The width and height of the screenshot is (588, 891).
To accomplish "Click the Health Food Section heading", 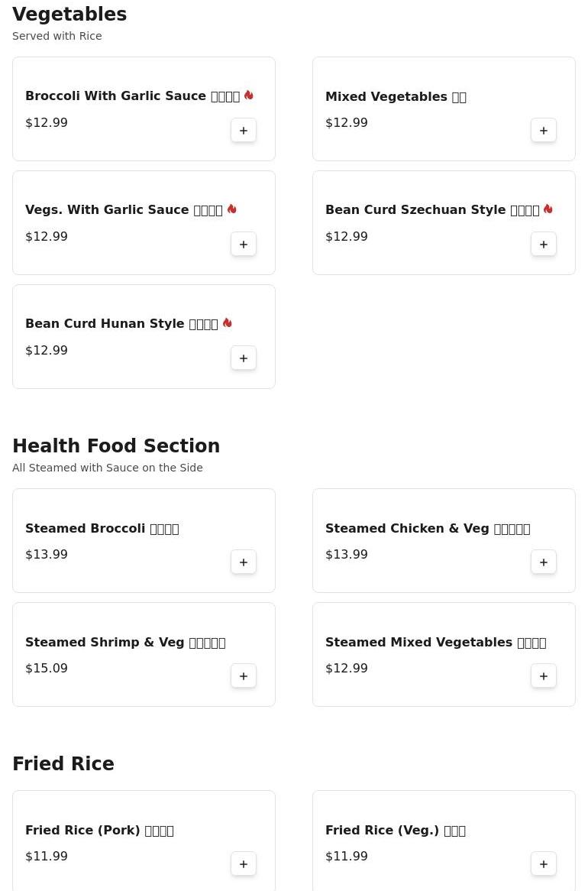I will [x=116, y=446].
